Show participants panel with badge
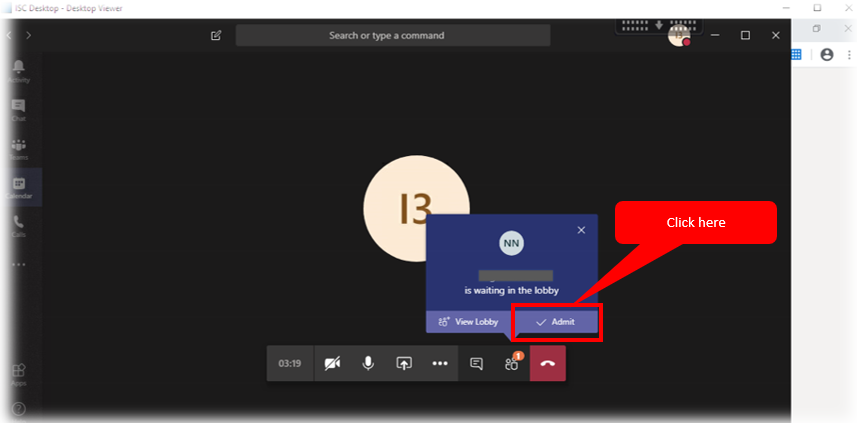Image resolution: width=857 pixels, height=423 pixels. (512, 363)
